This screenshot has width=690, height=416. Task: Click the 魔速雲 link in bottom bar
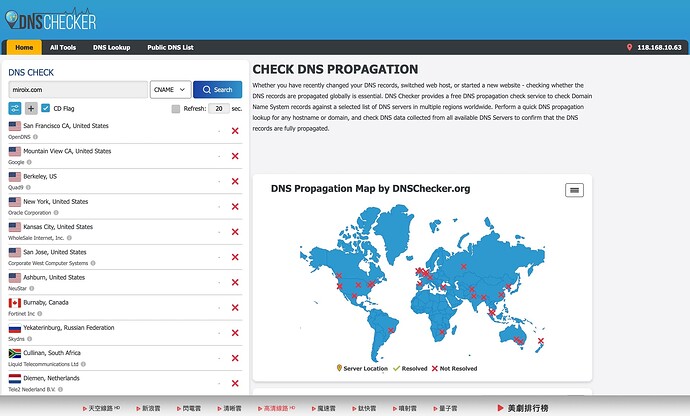[x=323, y=409]
